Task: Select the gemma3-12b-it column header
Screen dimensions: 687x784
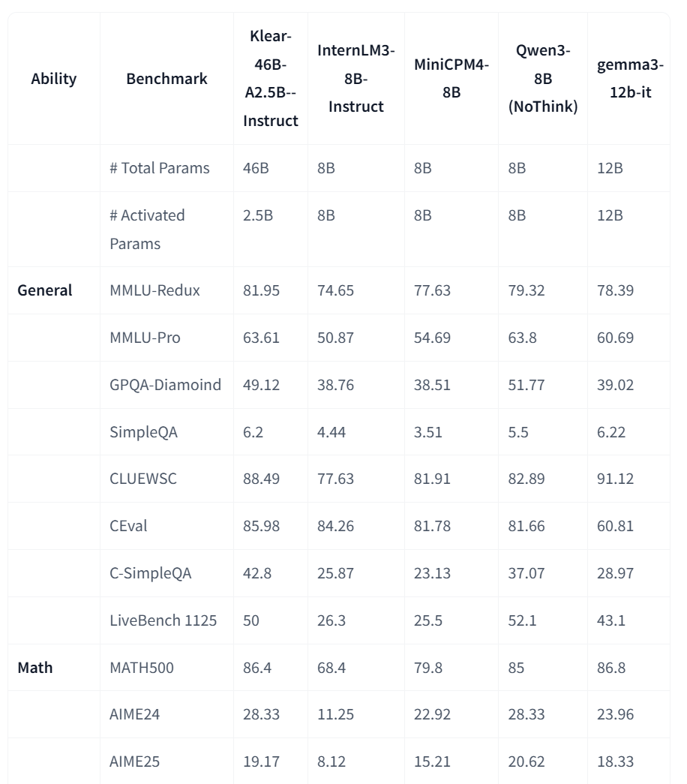Action: (630, 79)
